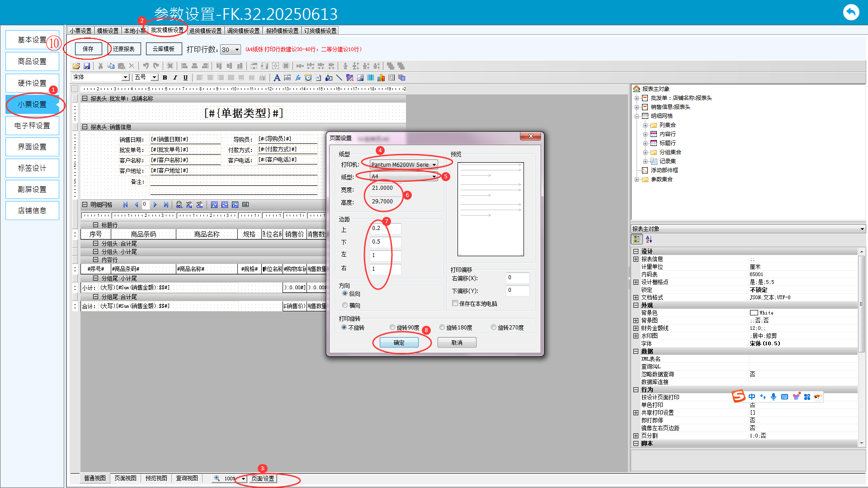Open the 打印行数 dropdown showing 30
This screenshot has height=488, width=868.
(x=237, y=50)
